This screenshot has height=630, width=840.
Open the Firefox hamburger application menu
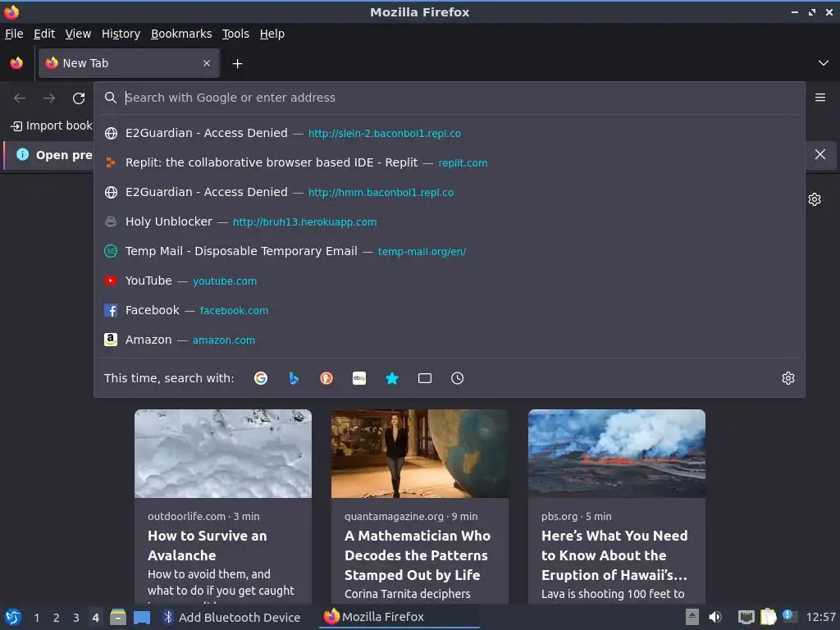tap(820, 98)
